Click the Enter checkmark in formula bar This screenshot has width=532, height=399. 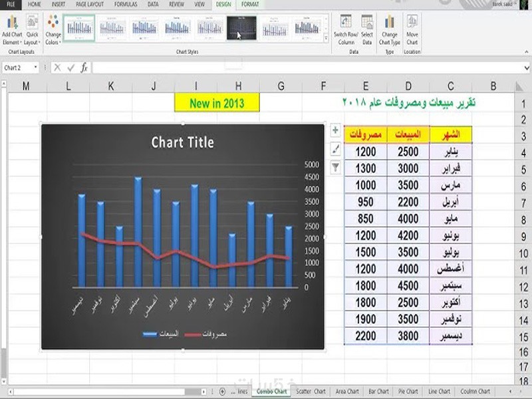[71, 68]
